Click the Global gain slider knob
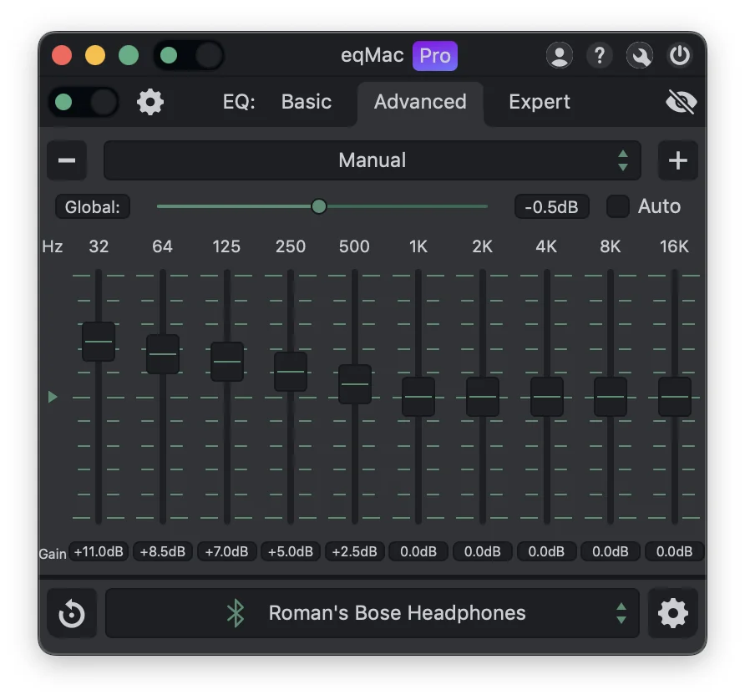Viewport: 745px width, 700px height. [318, 206]
